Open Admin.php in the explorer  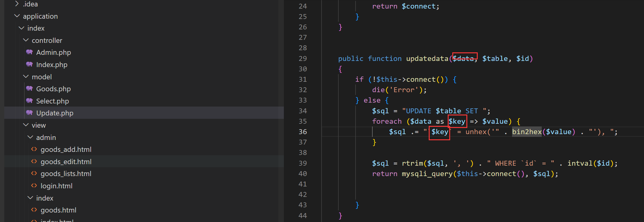54,52
